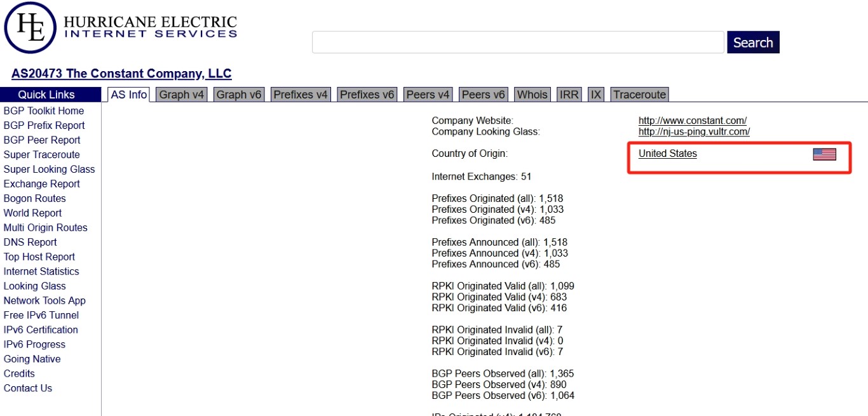Click Prefixes Originated (v6): 485 text
The height and width of the screenshot is (416, 868).
(x=494, y=220)
